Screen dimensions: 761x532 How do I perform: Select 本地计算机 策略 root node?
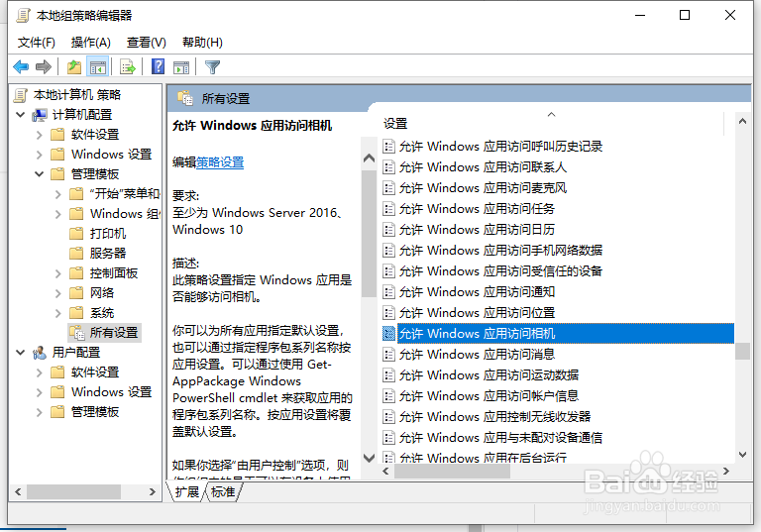(77, 95)
